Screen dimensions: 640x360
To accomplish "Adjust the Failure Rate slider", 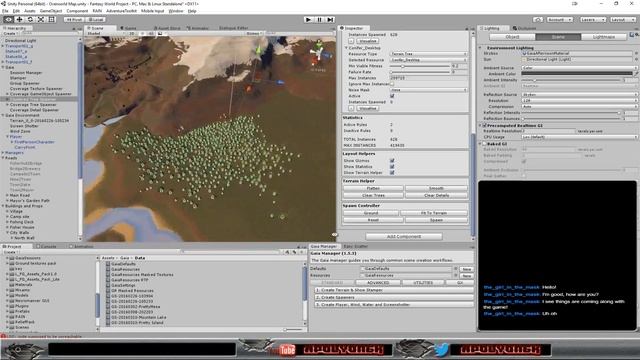I will pyautogui.click(x=420, y=72).
